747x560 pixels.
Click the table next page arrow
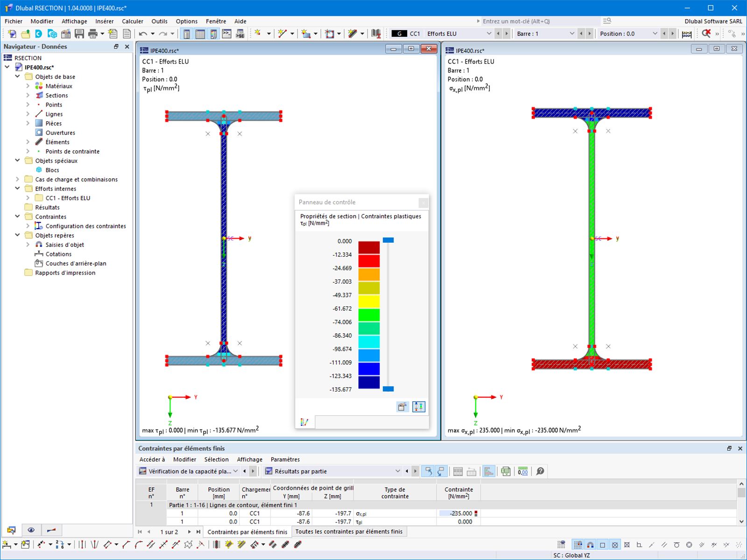click(x=189, y=532)
